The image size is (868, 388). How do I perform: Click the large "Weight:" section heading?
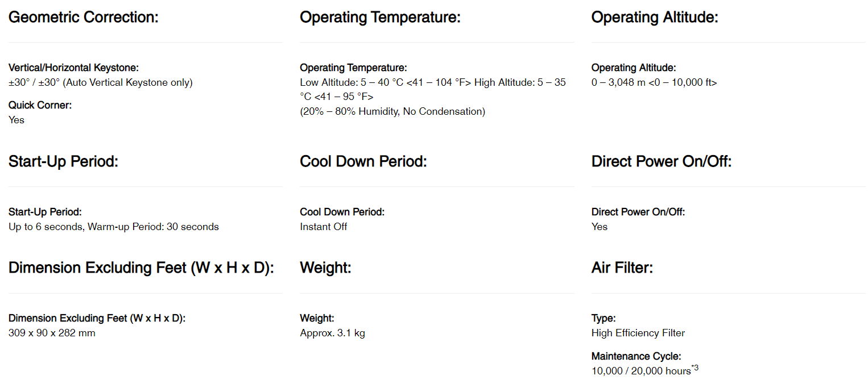pos(325,268)
